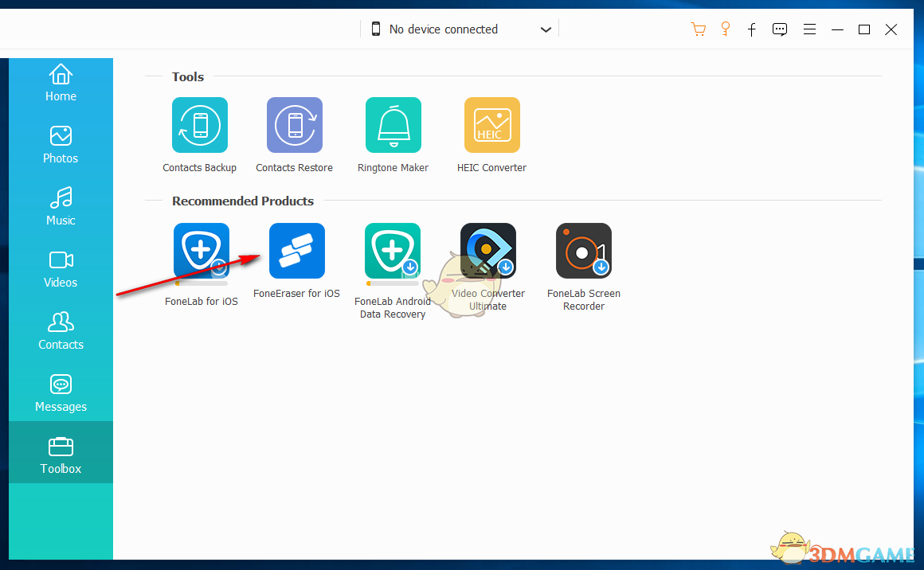The height and width of the screenshot is (570, 924).
Task: Go to the Home tab
Action: click(x=61, y=83)
